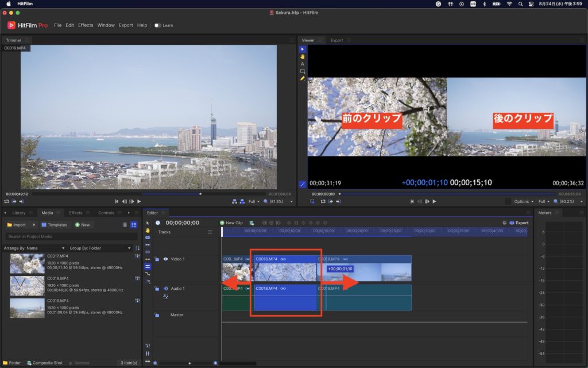Select the Text tool in Viewer
The image size is (588, 368).
pos(303,64)
